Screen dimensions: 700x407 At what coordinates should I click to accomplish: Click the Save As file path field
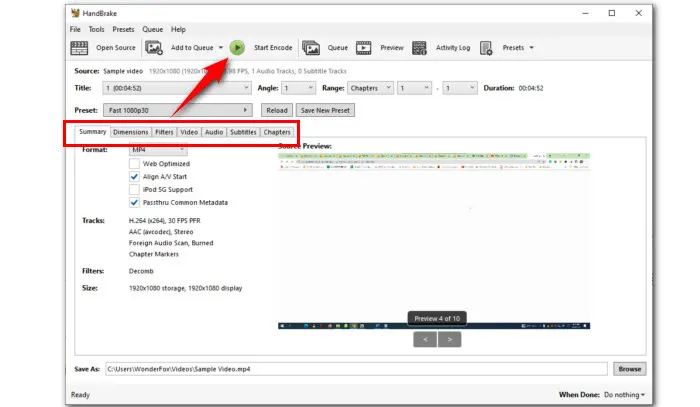click(355, 369)
